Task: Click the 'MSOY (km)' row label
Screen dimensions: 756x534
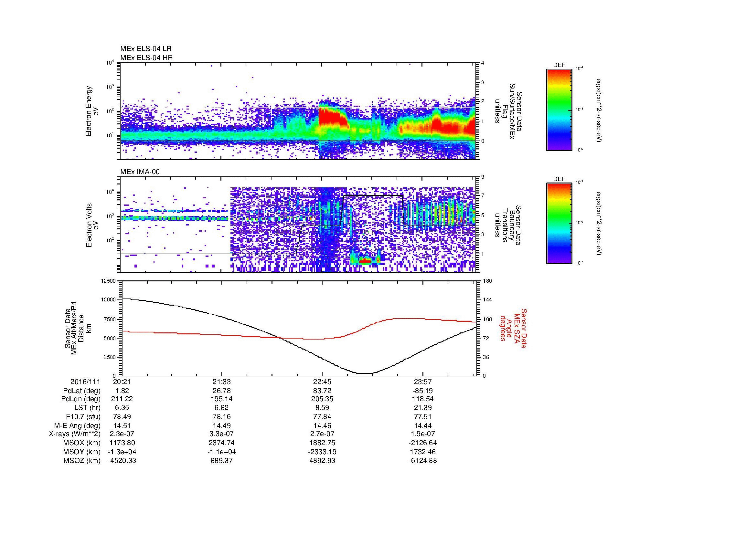Action: (82, 452)
